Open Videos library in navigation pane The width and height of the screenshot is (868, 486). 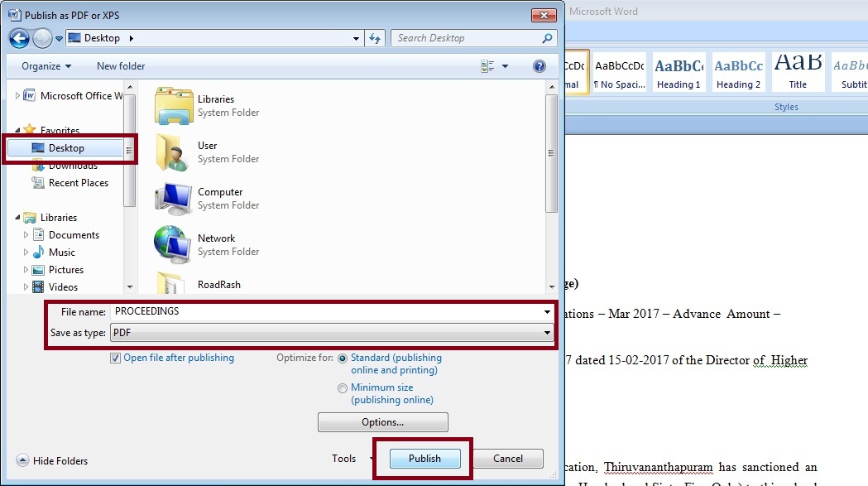pyautogui.click(x=55, y=287)
